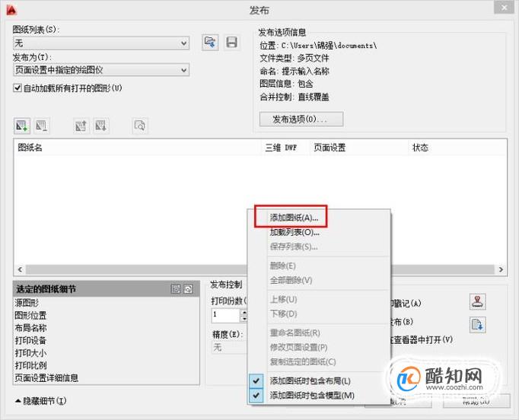519x420 pixels.
Task: Choose 全部删除(V) menu entry
Action: click(x=291, y=280)
